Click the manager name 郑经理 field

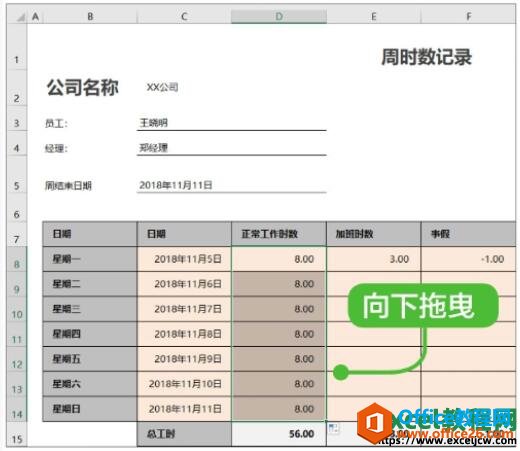coord(231,148)
